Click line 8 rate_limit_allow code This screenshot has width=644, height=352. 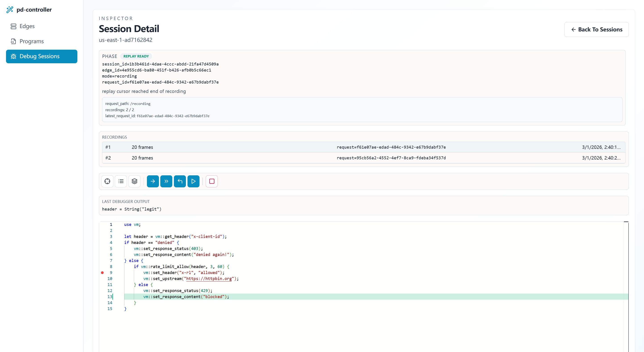[181, 266]
